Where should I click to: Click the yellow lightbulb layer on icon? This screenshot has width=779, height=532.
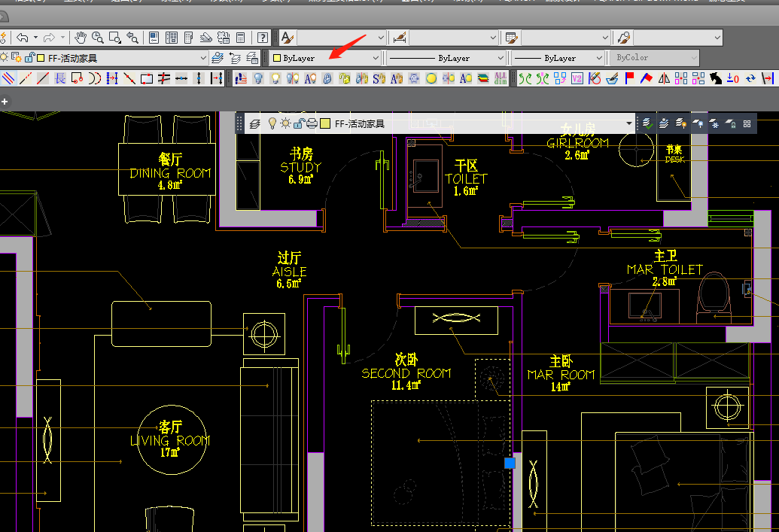click(x=275, y=78)
